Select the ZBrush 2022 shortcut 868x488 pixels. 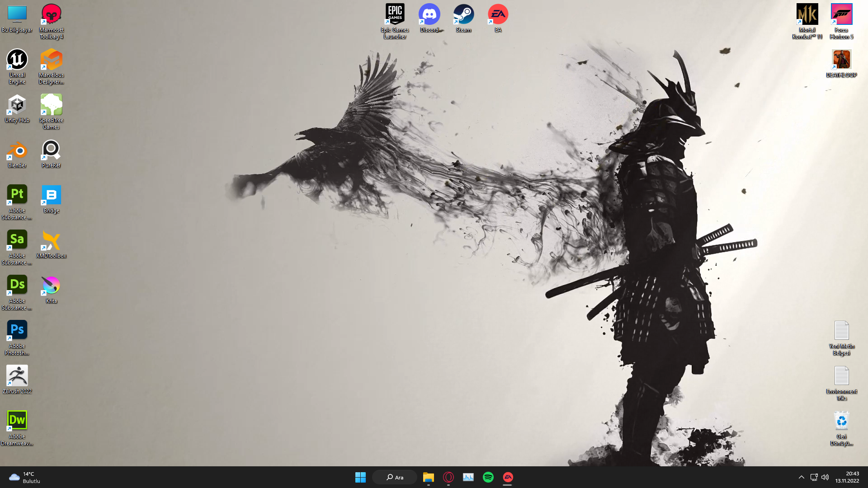[x=17, y=380]
